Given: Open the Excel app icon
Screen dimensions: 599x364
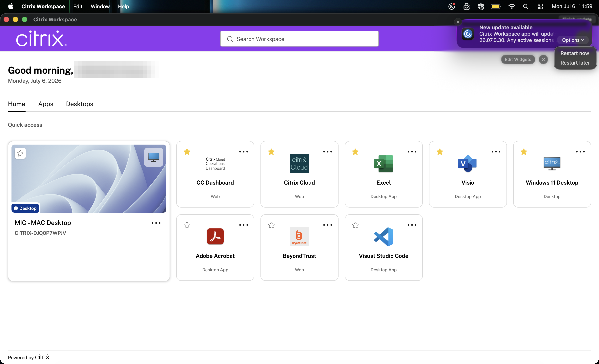Looking at the screenshot, I should pyautogui.click(x=383, y=164).
